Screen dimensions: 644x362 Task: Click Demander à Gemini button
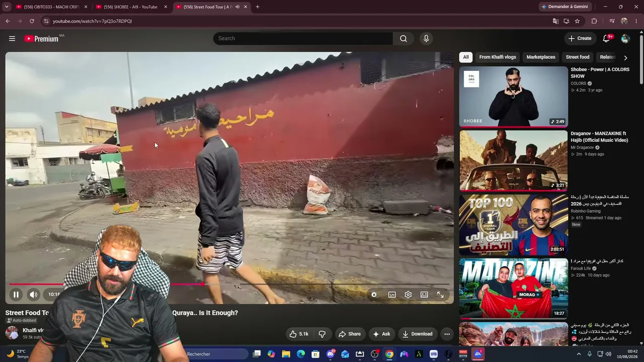tap(565, 7)
